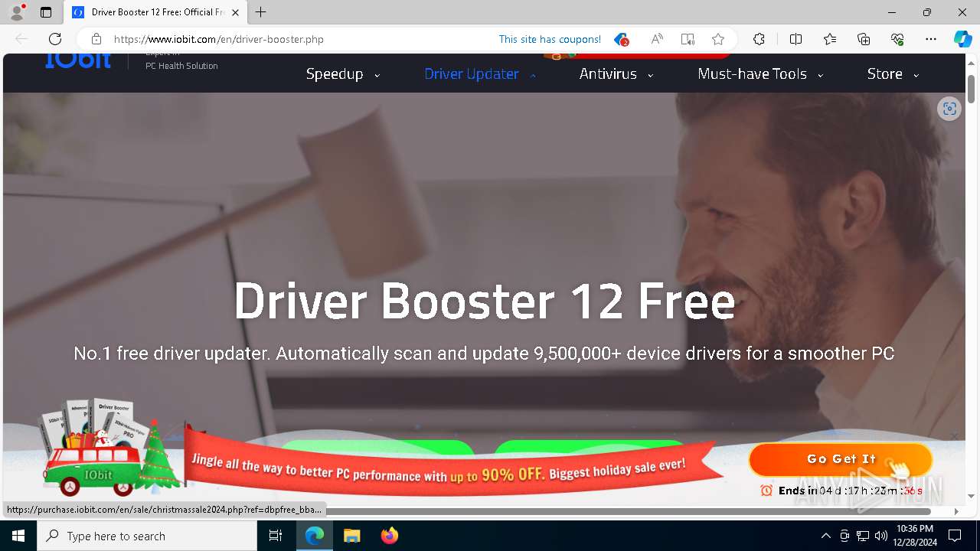Launch the Copilot sidebar icon
This screenshot has height=551, width=980.
click(962, 39)
